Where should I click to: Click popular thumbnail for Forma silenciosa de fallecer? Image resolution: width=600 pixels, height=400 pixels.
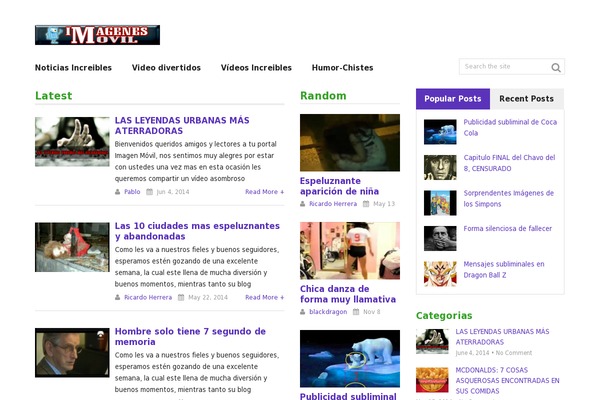point(440,238)
